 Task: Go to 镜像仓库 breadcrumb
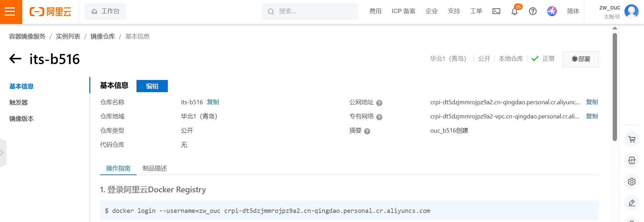103,36
